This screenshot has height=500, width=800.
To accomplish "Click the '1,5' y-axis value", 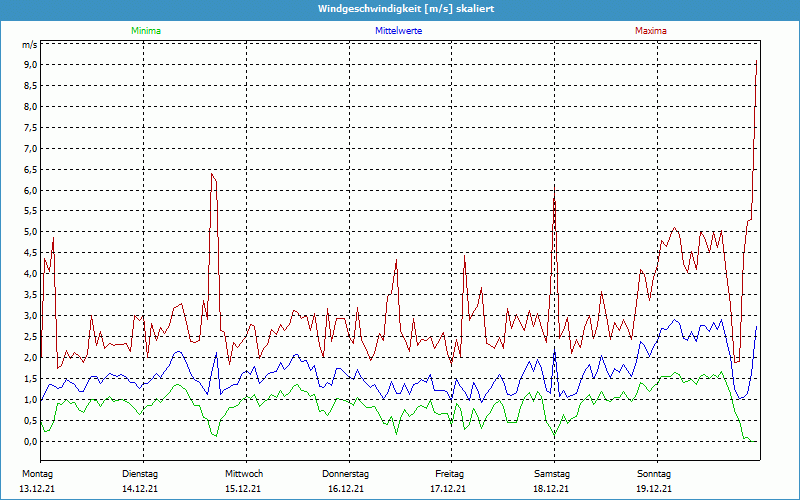I will [x=30, y=379].
